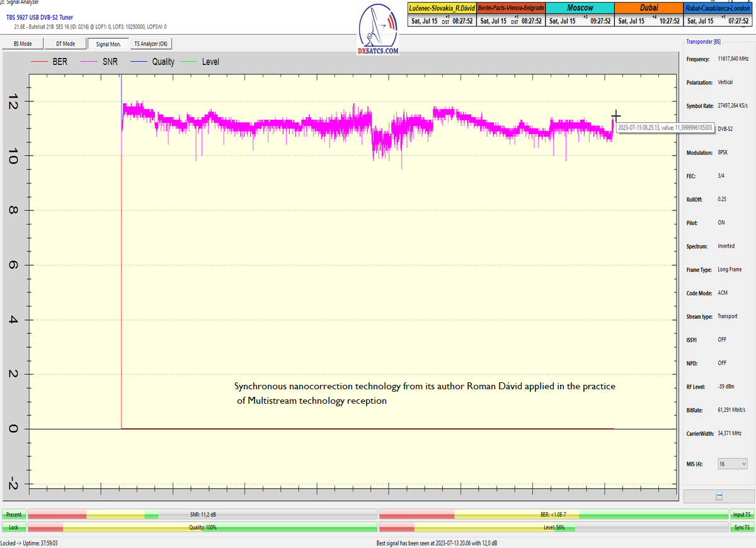Click the SNR 11,2 dB level bar
The width and height of the screenshot is (756, 548).
202,515
